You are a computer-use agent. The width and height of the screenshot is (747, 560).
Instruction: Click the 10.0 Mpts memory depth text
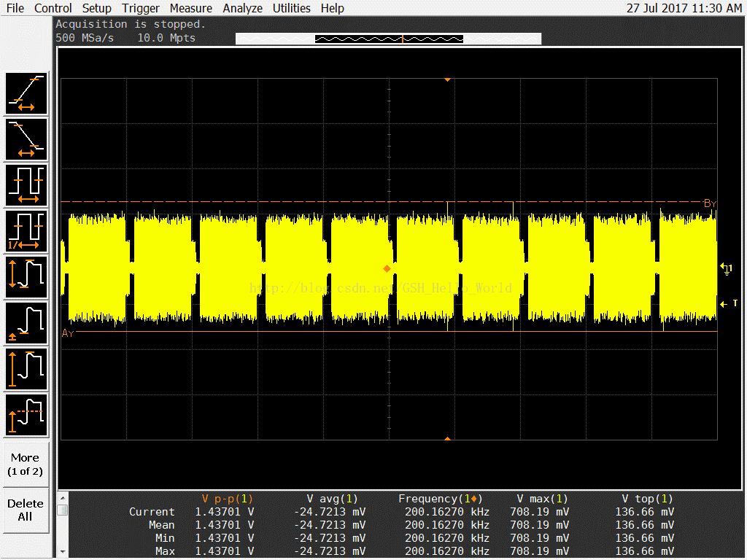(166, 38)
